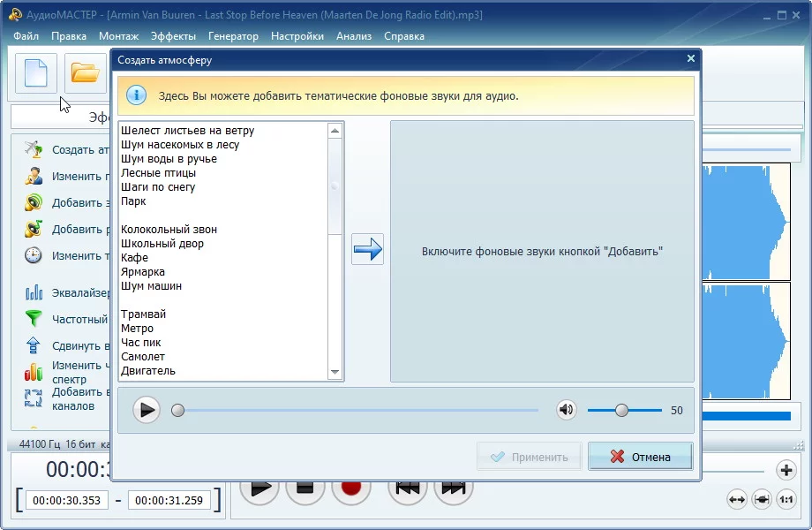812x530 pixels.
Task: Click the 1:1 zoom reset icon
Action: point(788,500)
